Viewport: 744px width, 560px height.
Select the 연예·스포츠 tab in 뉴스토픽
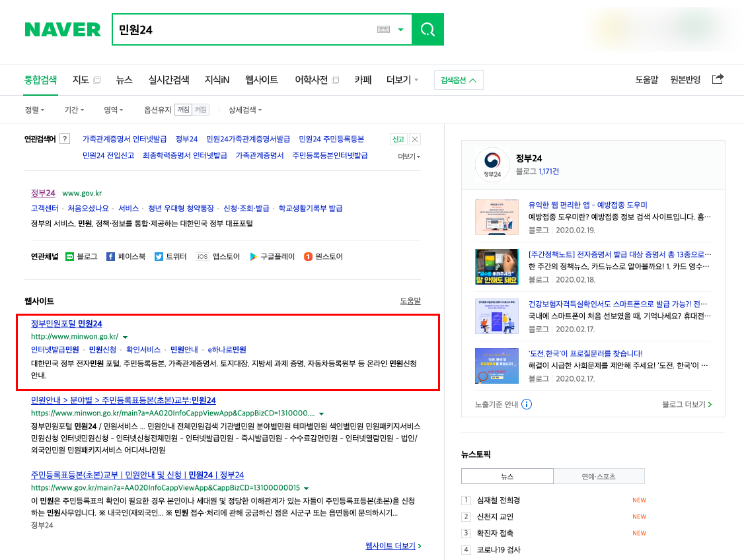(x=599, y=476)
